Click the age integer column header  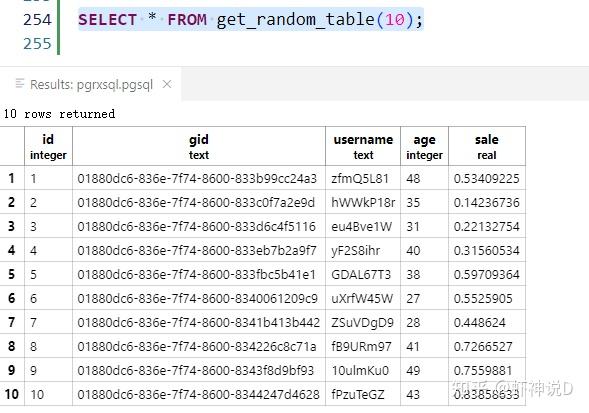click(424, 147)
